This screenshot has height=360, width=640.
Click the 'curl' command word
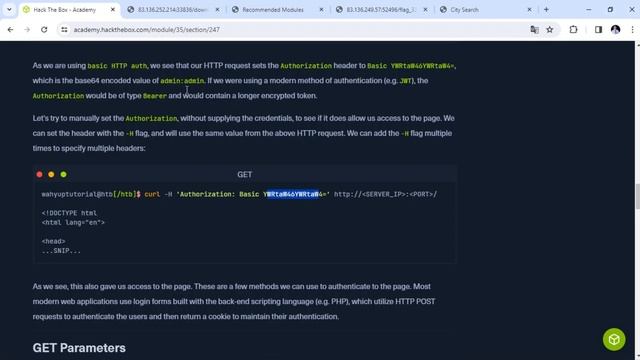[x=152, y=194]
